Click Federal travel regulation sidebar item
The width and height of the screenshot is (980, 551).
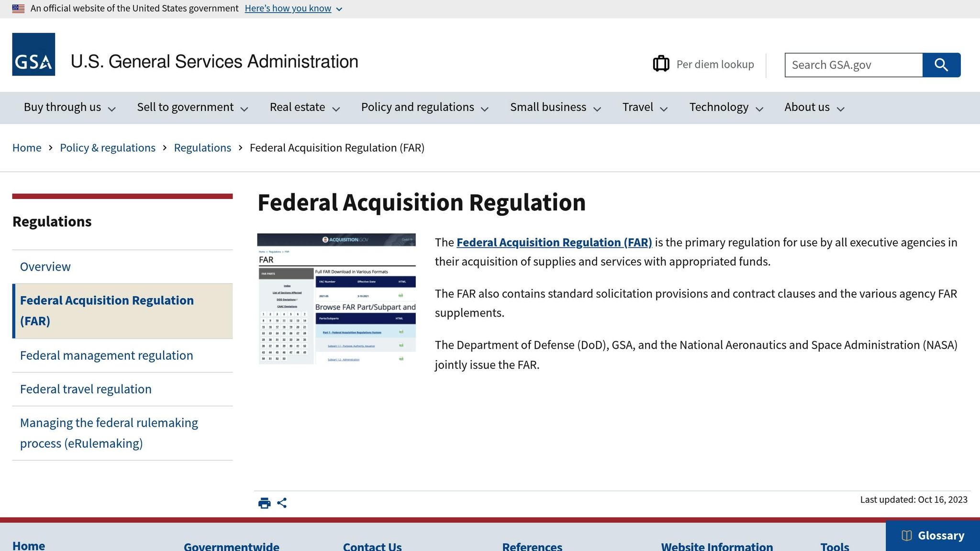click(86, 389)
